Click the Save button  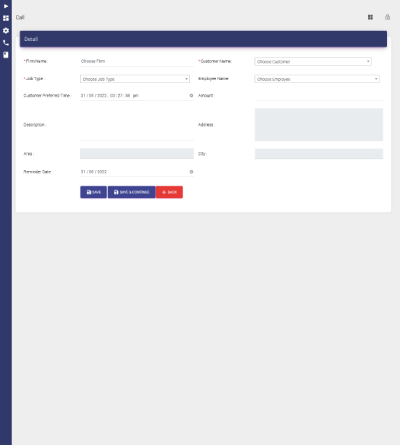(93, 192)
